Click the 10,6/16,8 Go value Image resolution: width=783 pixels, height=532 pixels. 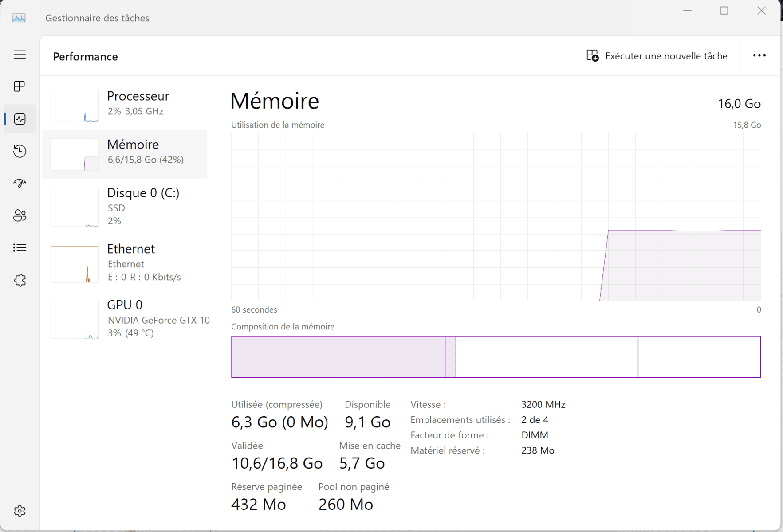277,463
